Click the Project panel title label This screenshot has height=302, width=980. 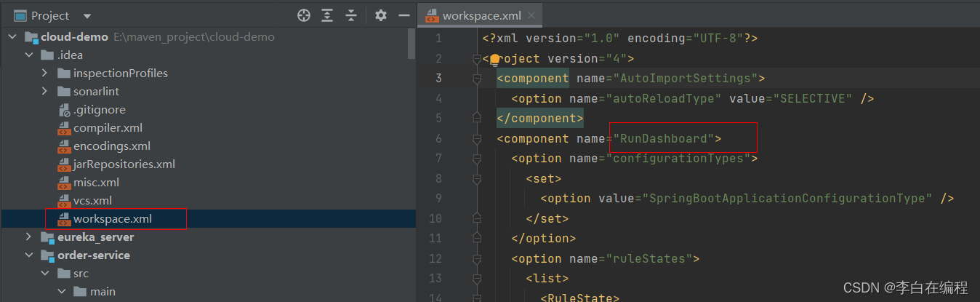pyautogui.click(x=50, y=15)
